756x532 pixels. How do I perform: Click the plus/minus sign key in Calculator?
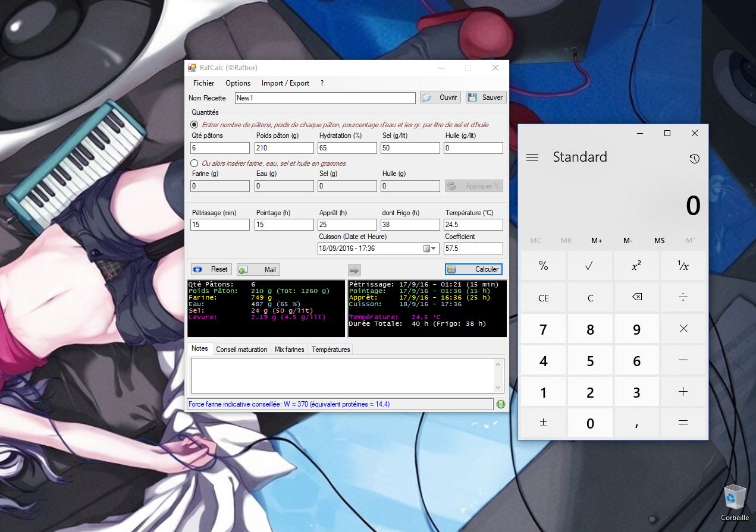[x=543, y=423]
